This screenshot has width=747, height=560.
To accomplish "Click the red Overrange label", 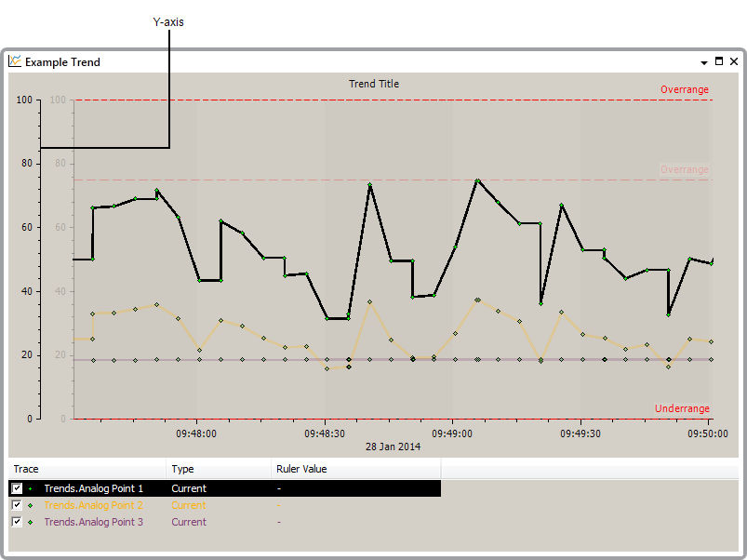I will click(684, 89).
